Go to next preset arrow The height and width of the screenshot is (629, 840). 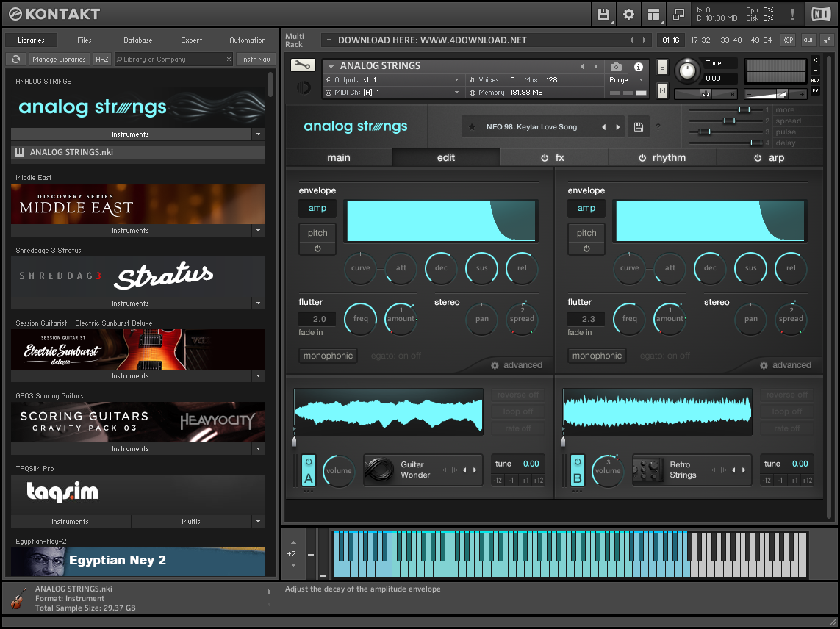pos(617,127)
